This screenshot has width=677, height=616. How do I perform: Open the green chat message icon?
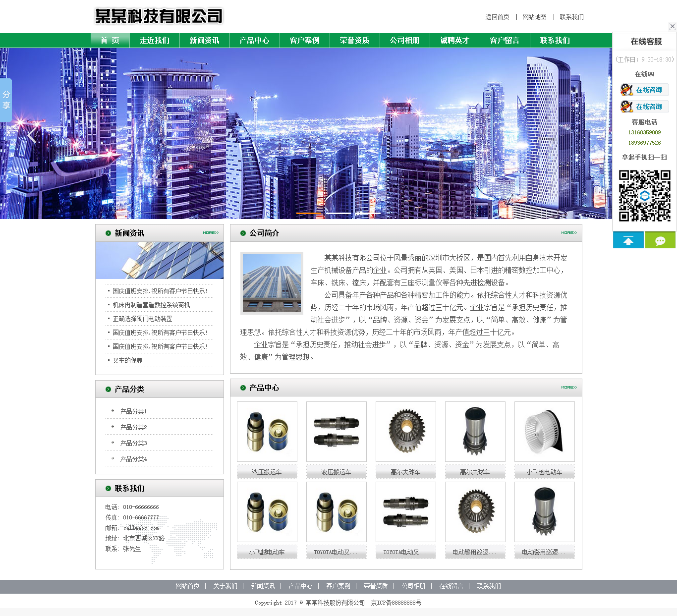point(660,240)
